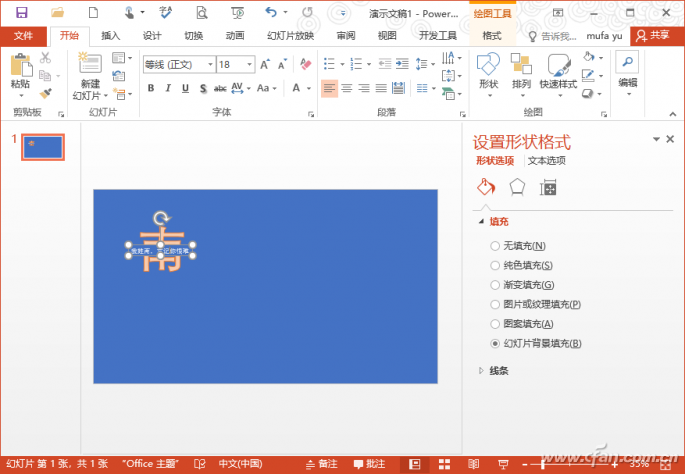685x474 pixels.
Task: Collapse the ribbon chevron
Action: (x=673, y=114)
